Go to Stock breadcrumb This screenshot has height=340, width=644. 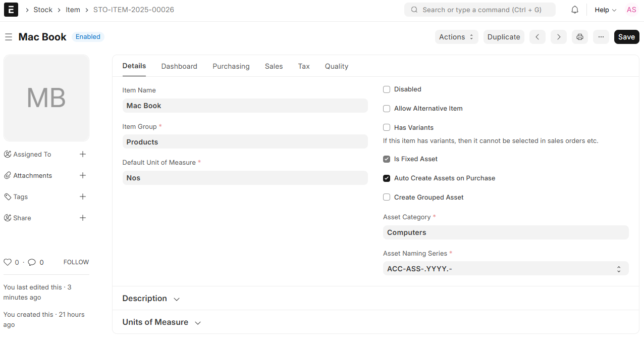(43, 10)
